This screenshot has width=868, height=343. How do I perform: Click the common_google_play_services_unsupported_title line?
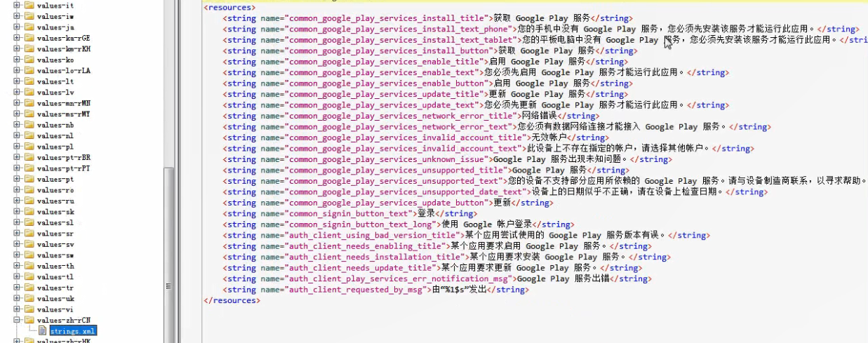pos(425,170)
